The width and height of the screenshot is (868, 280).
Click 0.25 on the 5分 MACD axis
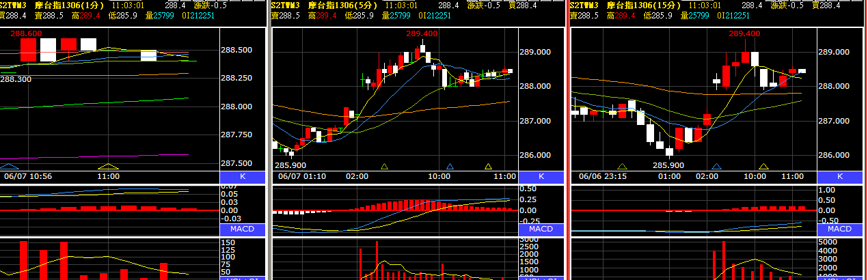(x=528, y=199)
